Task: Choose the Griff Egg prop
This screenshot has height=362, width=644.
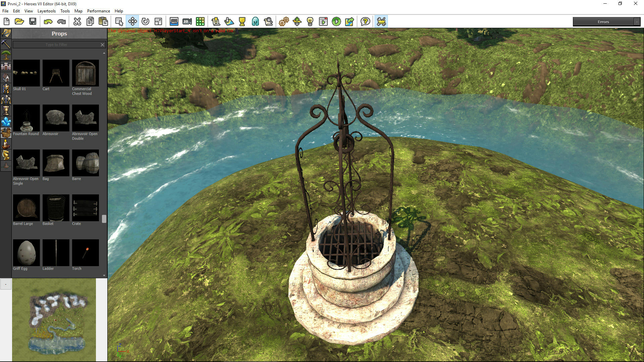Action: [x=26, y=253]
